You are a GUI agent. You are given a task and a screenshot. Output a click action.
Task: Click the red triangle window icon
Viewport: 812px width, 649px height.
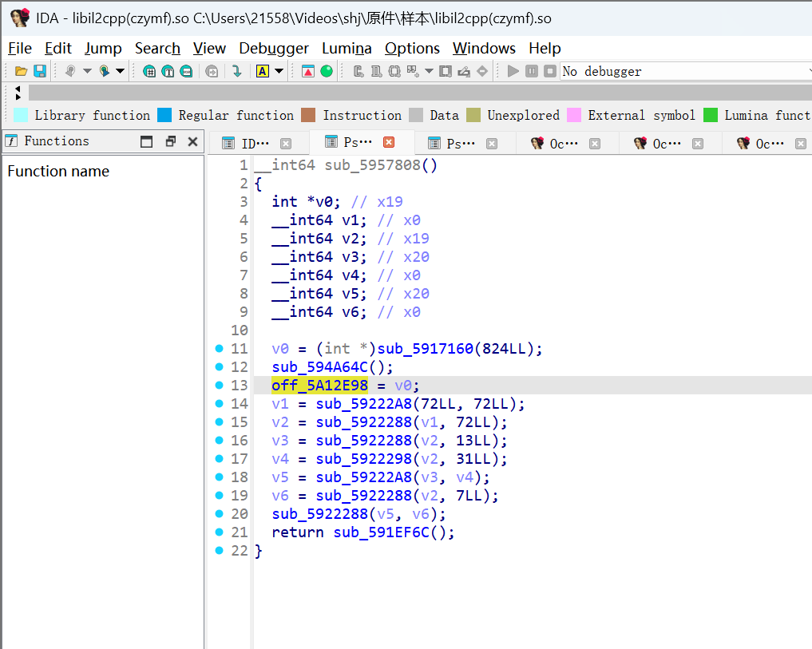coord(308,71)
